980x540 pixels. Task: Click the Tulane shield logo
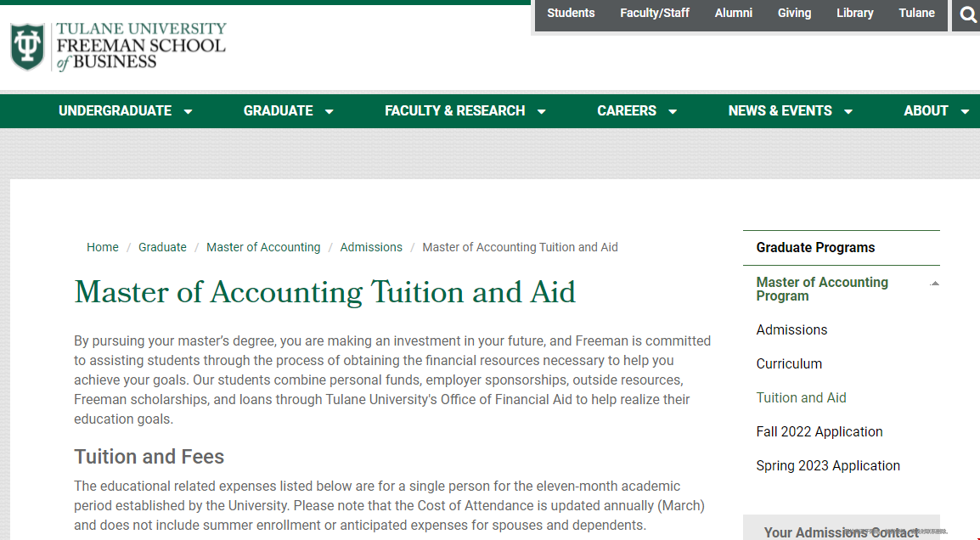click(x=27, y=47)
